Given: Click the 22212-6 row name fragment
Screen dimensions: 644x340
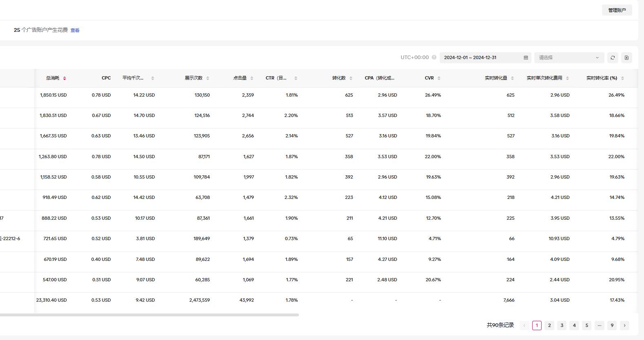Looking at the screenshot, I should point(11,238).
